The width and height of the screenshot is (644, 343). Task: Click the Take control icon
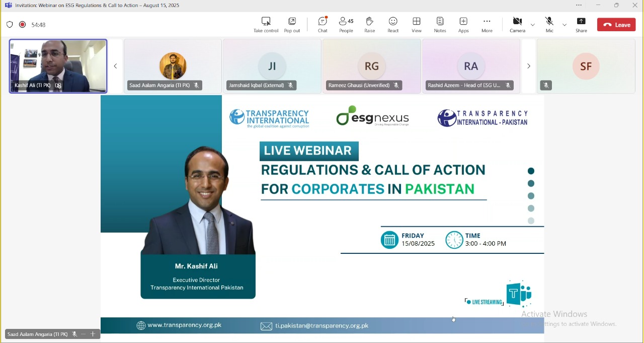266,24
